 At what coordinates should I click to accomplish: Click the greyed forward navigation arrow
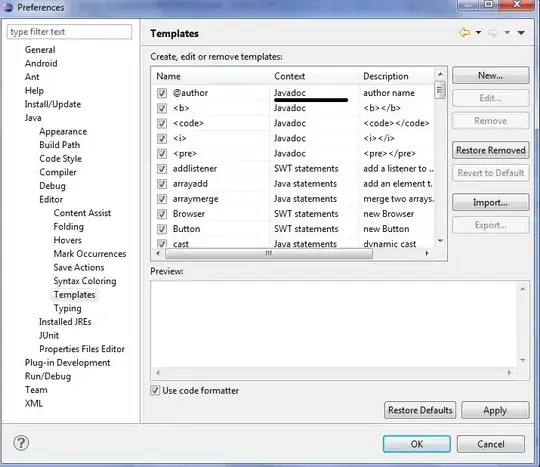tap(493, 33)
